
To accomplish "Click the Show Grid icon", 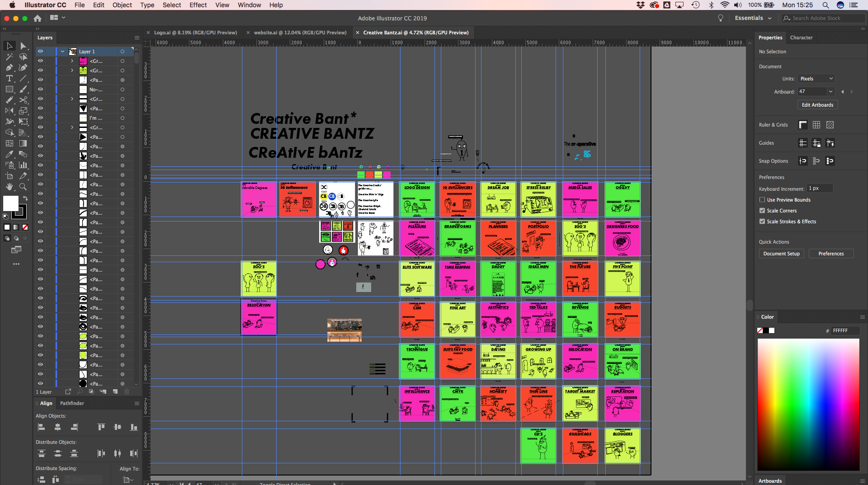I will pos(816,125).
